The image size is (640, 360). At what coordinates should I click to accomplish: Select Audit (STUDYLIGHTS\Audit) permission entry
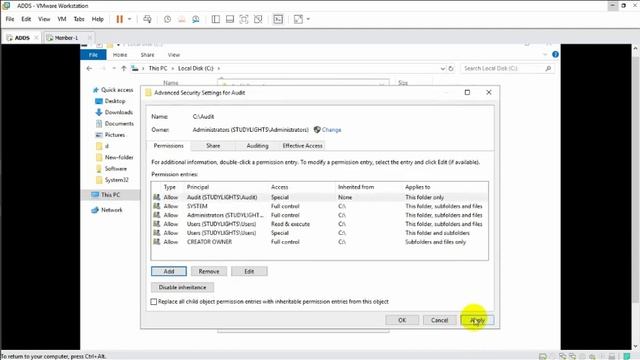pos(319,197)
